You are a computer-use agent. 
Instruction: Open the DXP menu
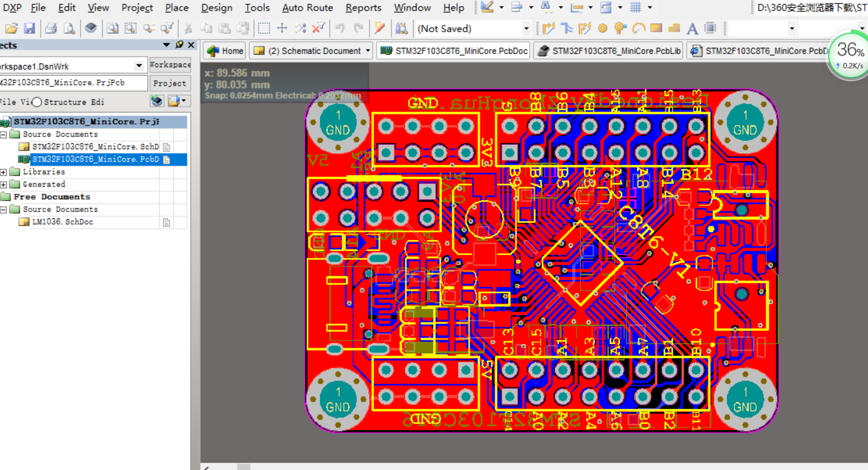pyautogui.click(x=12, y=8)
